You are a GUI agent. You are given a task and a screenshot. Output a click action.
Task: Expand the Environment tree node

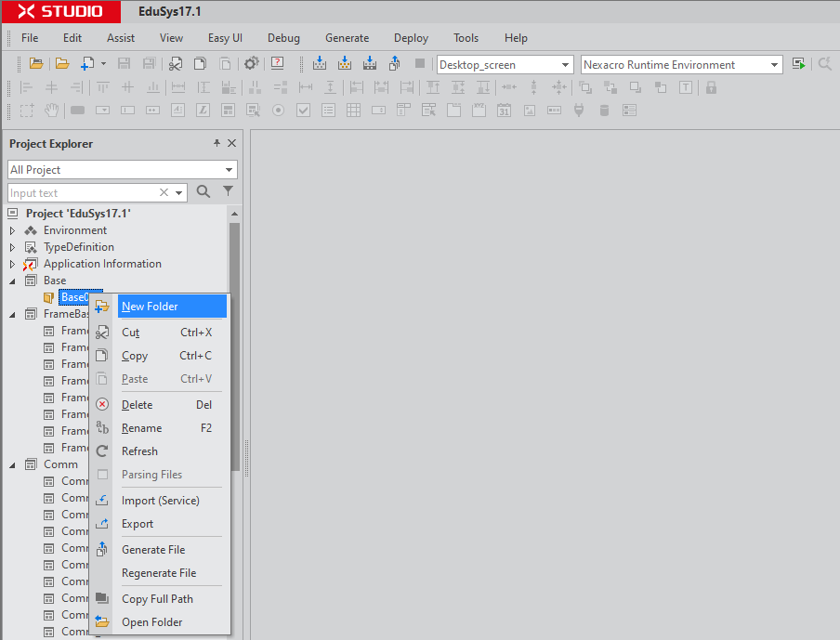(13, 230)
